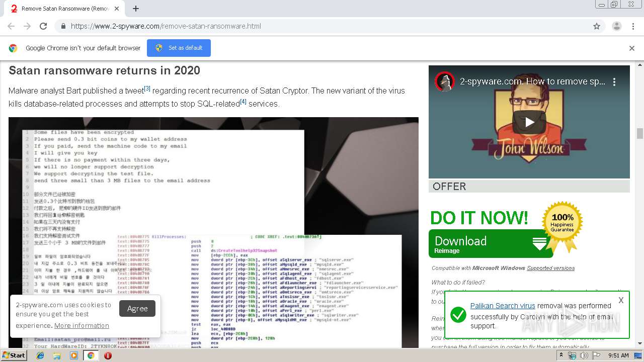644x362 pixels.
Task: Show hidden system tray icons
Action: pyautogui.click(x=562, y=355)
